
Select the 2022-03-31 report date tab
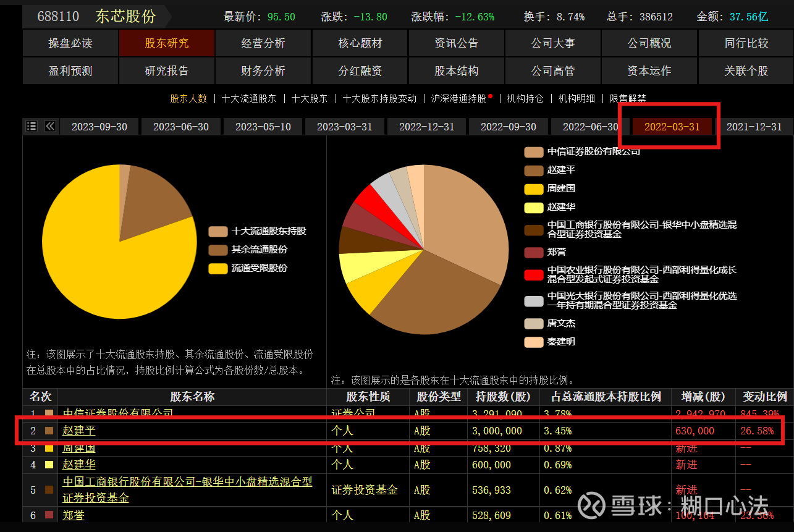click(x=672, y=126)
